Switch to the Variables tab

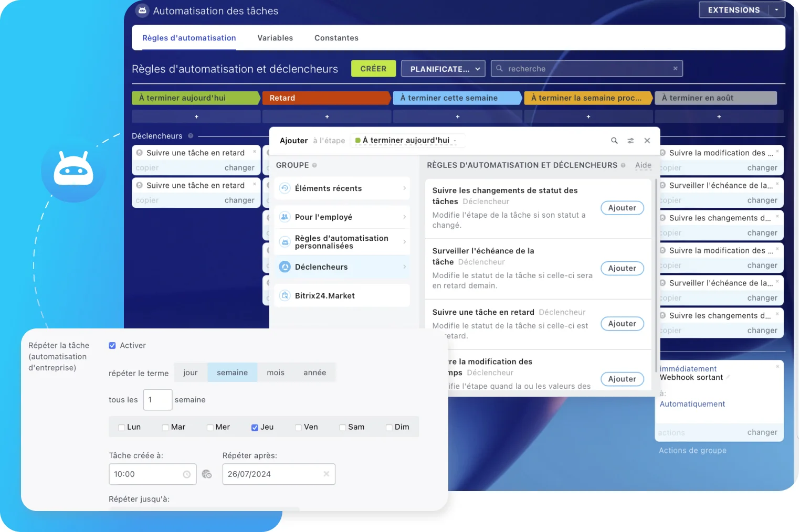(x=275, y=37)
